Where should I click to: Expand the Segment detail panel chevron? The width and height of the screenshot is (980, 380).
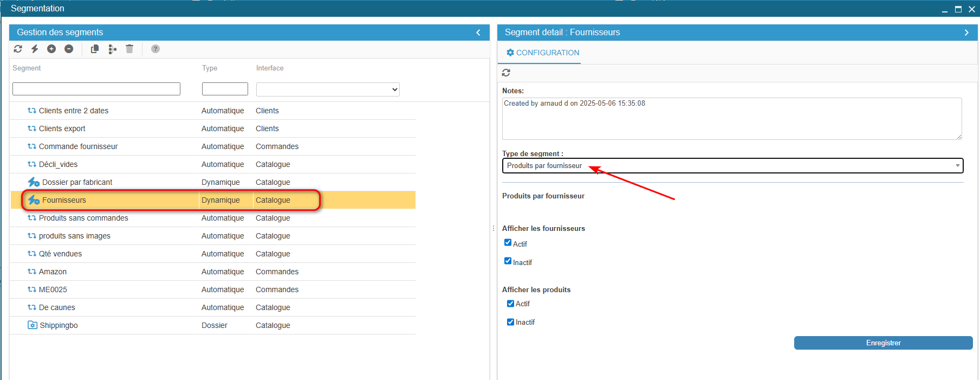click(x=966, y=33)
